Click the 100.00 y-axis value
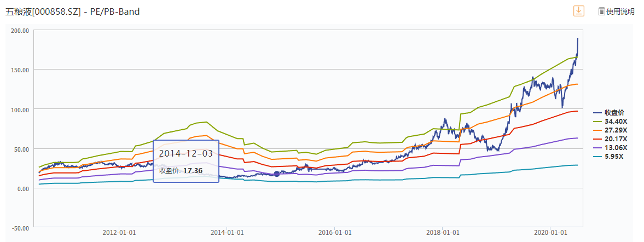This screenshot has width=644, height=242. tap(20, 110)
